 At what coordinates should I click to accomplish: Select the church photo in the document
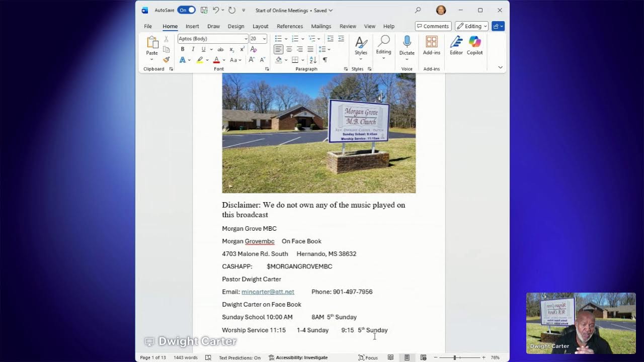[319, 133]
